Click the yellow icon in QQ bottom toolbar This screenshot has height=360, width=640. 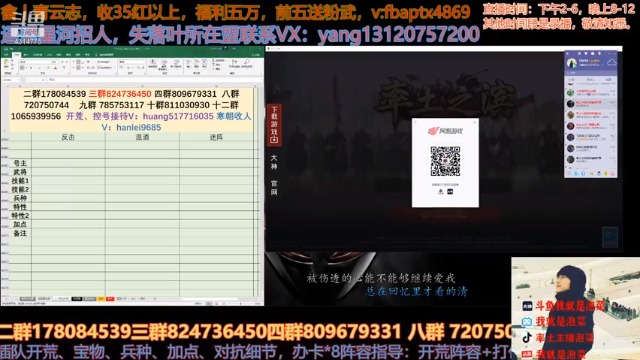pos(592,173)
